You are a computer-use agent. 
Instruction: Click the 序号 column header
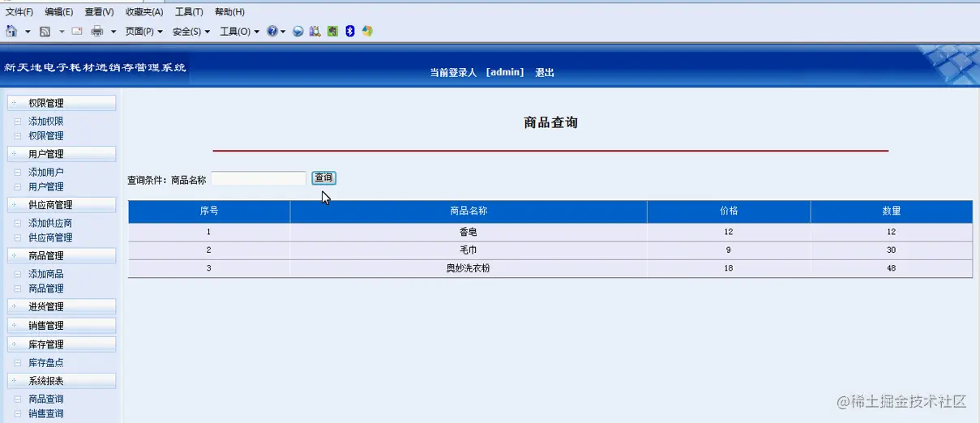[209, 211]
